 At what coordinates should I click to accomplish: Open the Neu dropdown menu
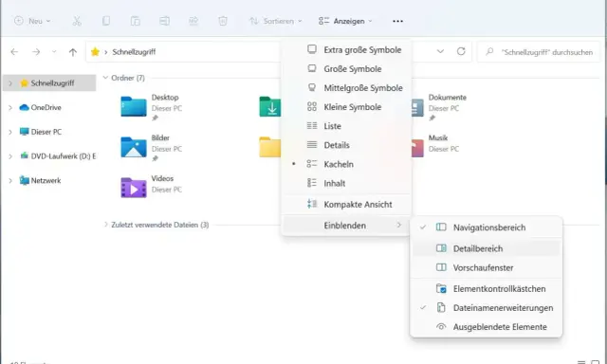(32, 21)
